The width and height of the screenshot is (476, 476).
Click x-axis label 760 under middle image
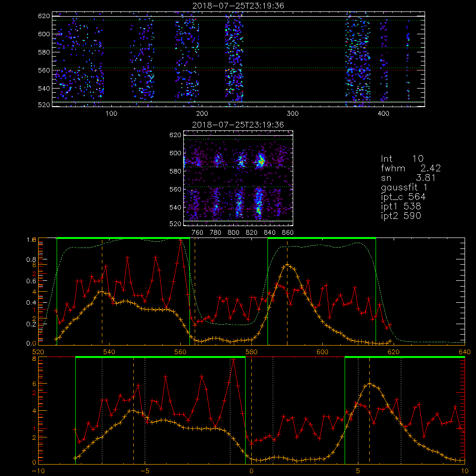tap(198, 233)
